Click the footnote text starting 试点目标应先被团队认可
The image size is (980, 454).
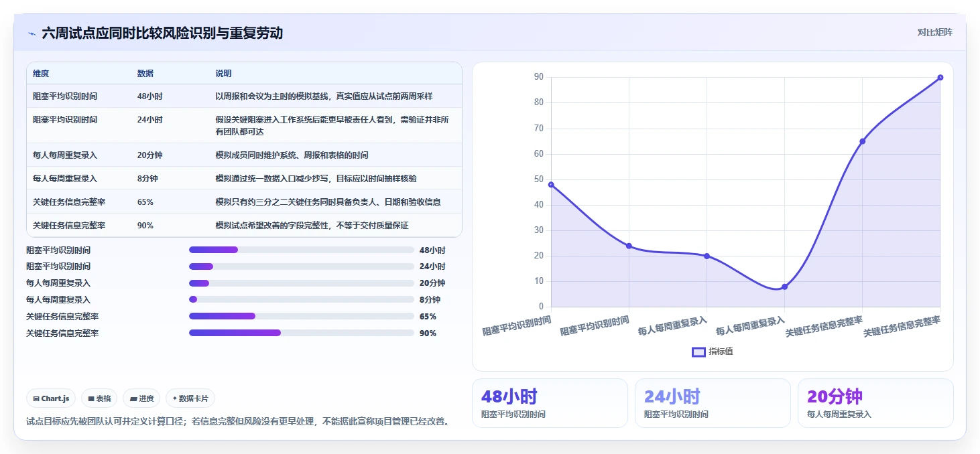tap(237, 421)
